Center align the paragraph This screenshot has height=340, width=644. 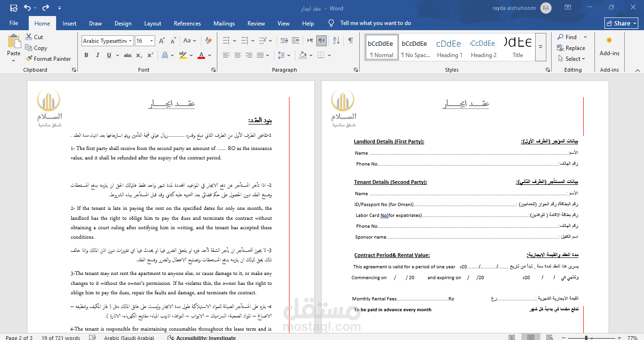(238, 55)
